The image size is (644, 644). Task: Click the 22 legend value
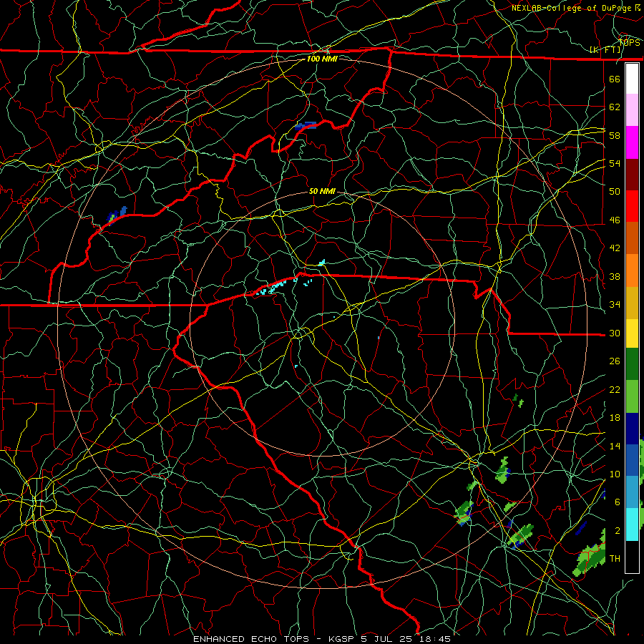click(615, 389)
